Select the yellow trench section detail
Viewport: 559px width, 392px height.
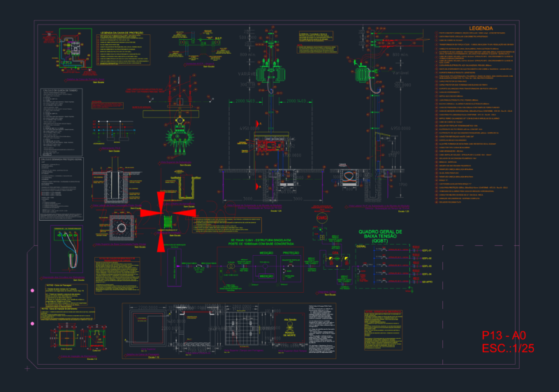185,187
